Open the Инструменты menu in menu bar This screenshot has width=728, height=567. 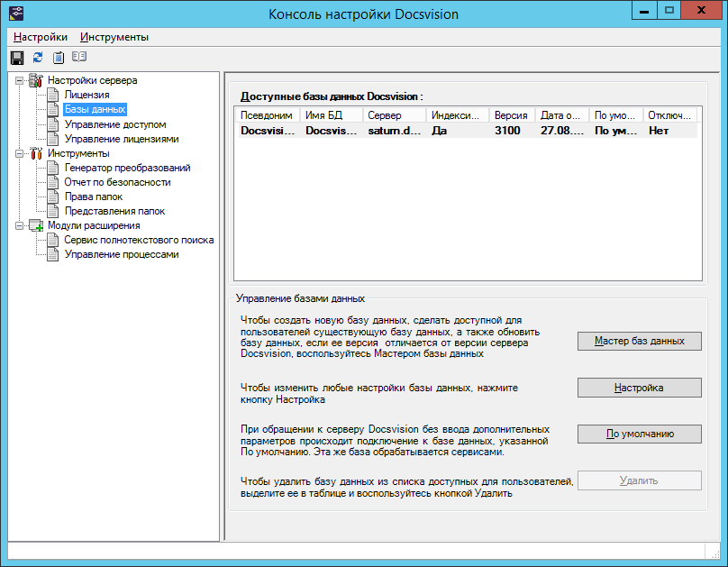tap(114, 37)
